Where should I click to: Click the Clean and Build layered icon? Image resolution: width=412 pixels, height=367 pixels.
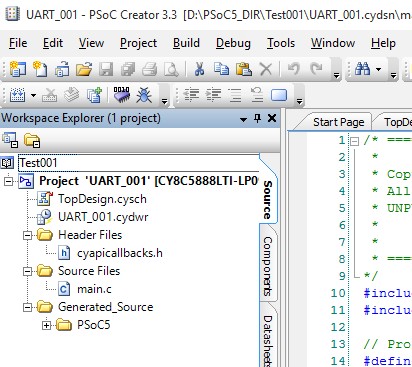coord(72,95)
